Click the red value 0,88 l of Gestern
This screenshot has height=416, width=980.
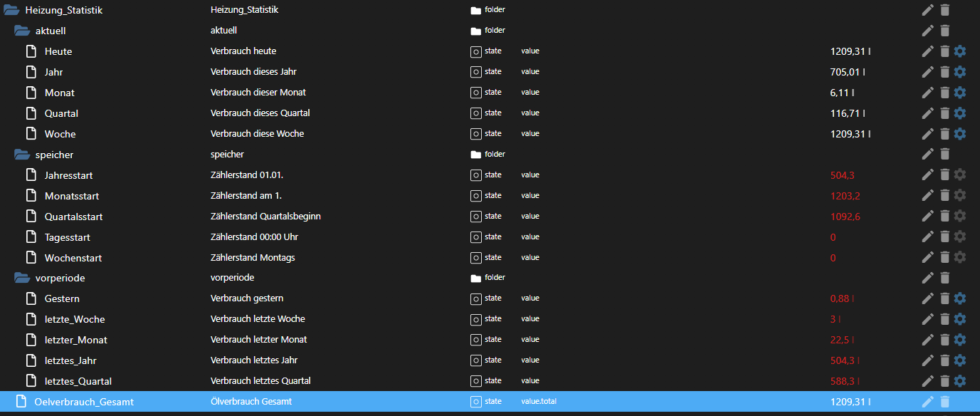point(842,298)
